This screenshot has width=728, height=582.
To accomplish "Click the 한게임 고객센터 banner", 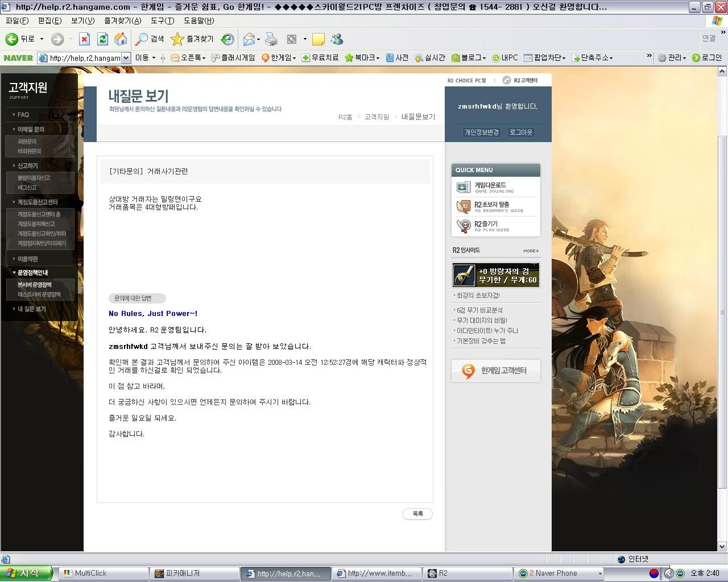I will coord(496,371).
